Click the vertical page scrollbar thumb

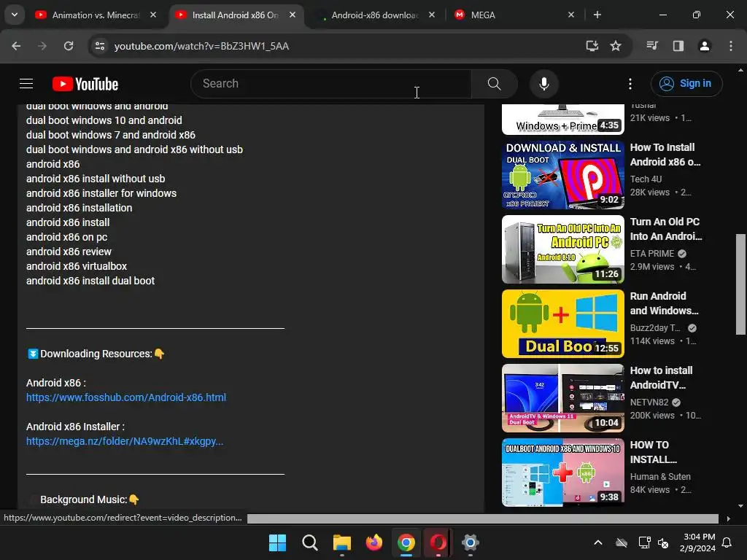coord(741,284)
